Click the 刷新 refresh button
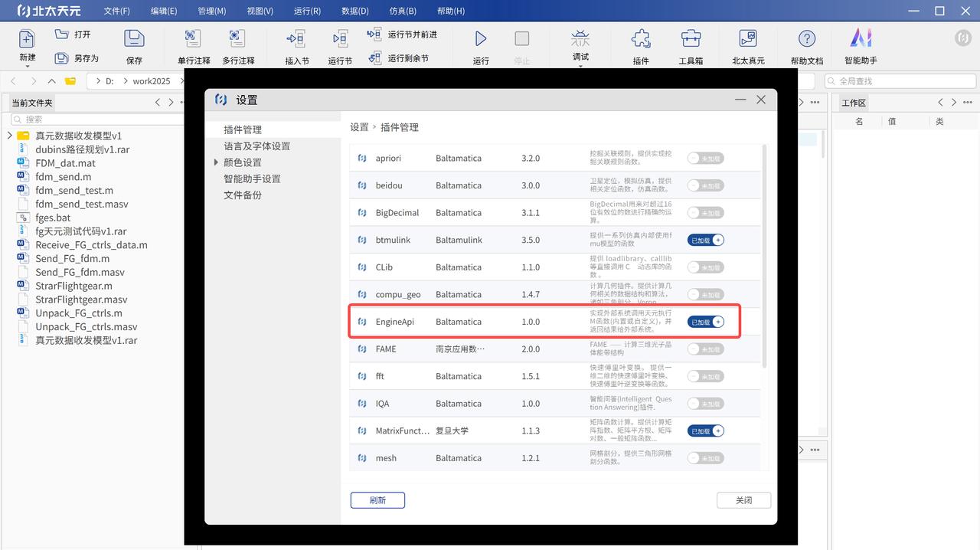Viewport: 980px width, 550px height. (x=377, y=500)
